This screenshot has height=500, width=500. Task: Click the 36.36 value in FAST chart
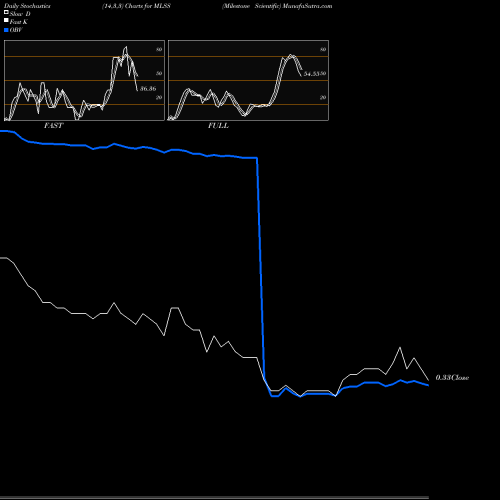coord(148,89)
